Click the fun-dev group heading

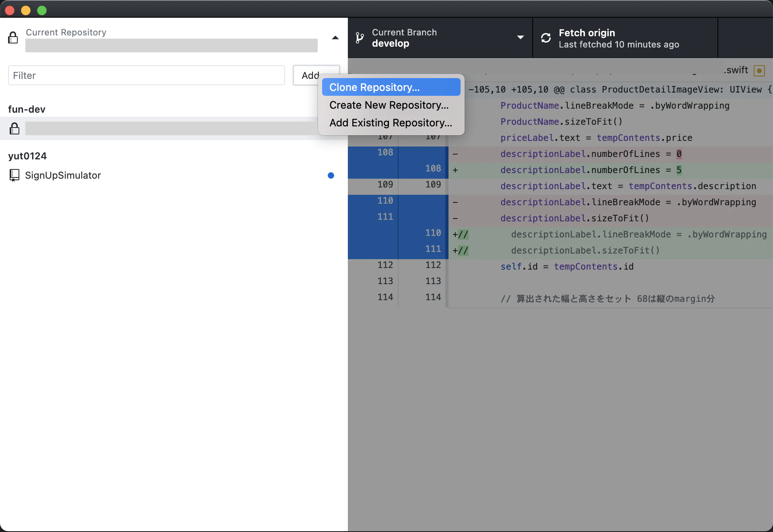click(27, 109)
